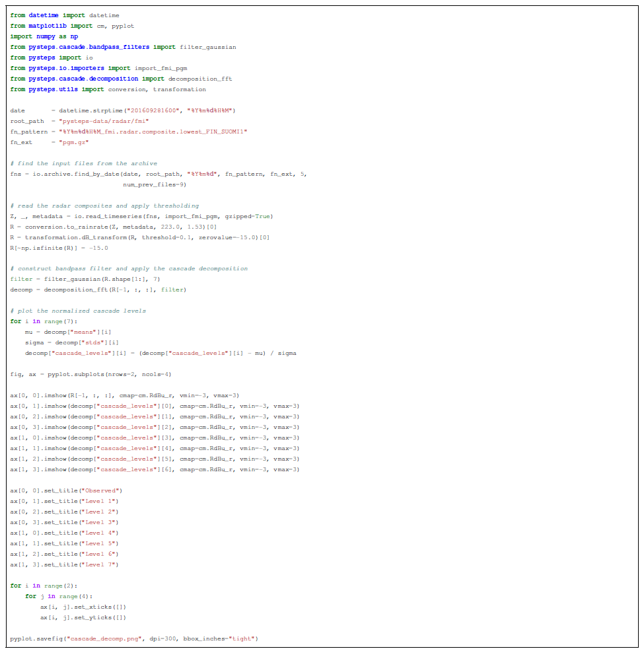Click the 'ax[i, j].set_yticks([])' line
644x653 pixels.
click(83, 617)
